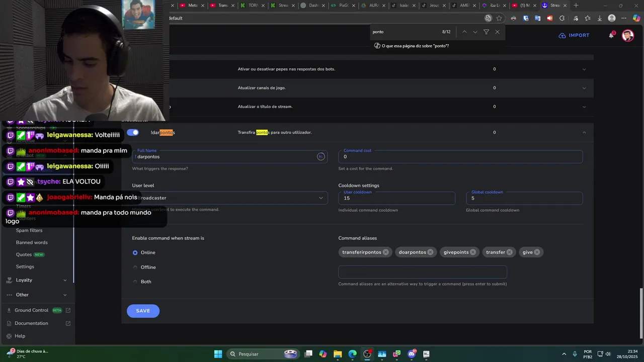Expand the Atualizar título de stream row
This screenshot has height=362, width=644.
pos(584,107)
